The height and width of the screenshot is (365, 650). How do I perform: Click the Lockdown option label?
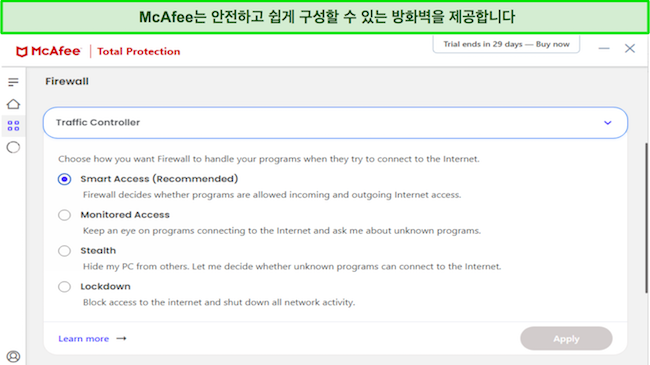point(105,286)
